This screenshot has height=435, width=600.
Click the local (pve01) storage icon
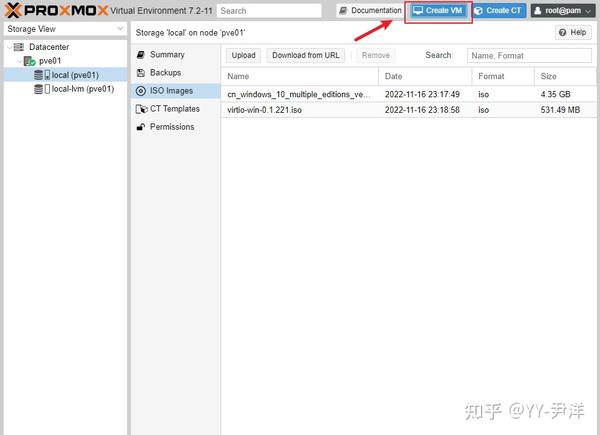click(42, 75)
